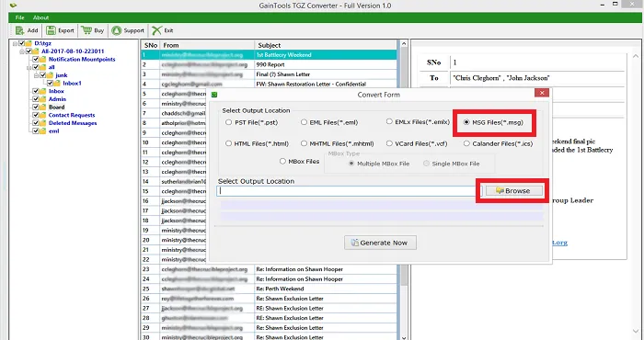Click the Deleted Messages folder icon
This screenshot has height=340, width=644.
(42, 123)
